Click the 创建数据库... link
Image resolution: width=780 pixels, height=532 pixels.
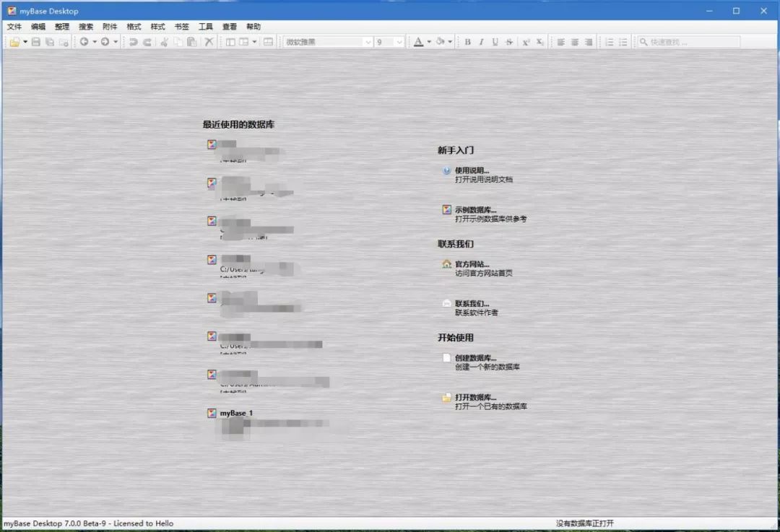[x=475, y=358]
